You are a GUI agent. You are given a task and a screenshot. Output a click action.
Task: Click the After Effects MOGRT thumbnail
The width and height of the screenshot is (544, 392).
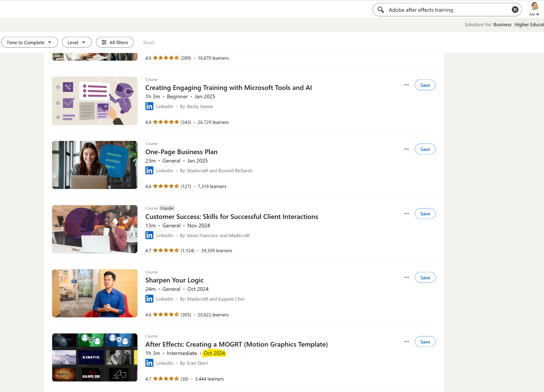click(95, 357)
